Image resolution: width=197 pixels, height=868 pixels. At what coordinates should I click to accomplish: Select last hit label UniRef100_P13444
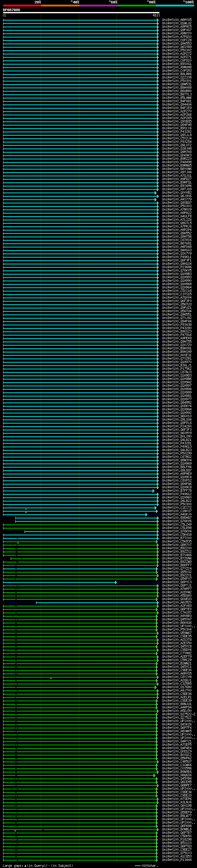pyautogui.click(x=177, y=860)
